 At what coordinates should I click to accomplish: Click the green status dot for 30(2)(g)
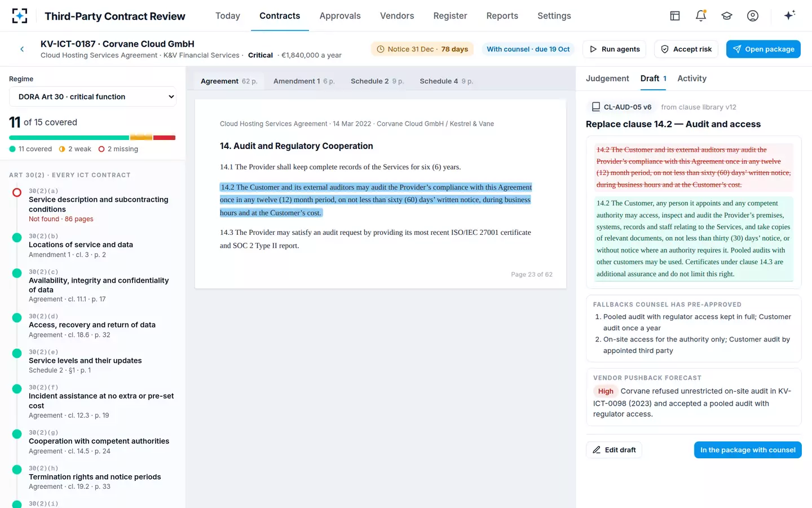click(17, 434)
